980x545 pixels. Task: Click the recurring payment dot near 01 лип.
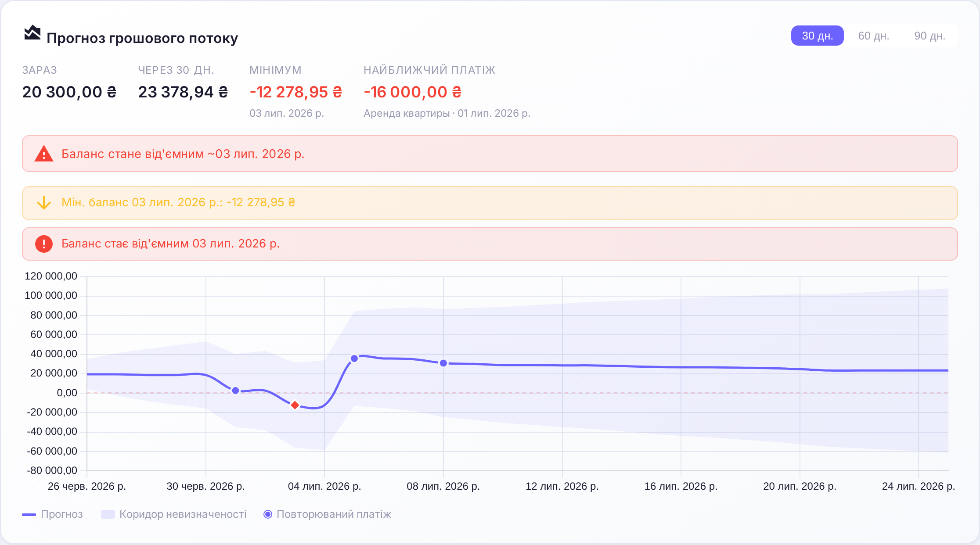tap(235, 391)
